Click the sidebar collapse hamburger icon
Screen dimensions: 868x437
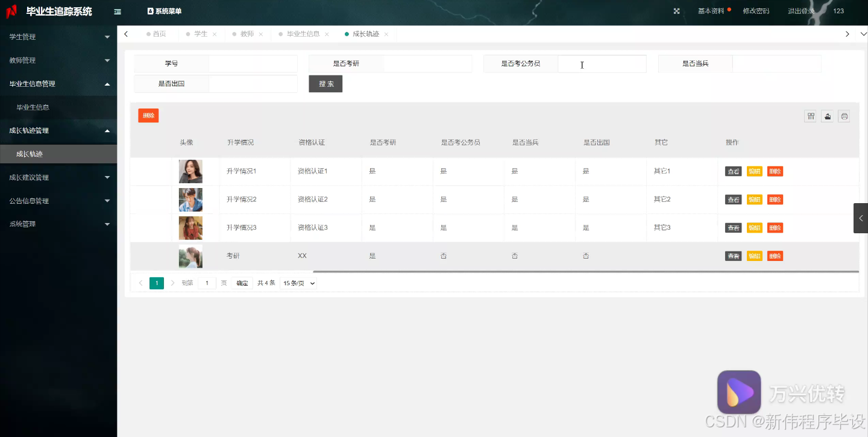[x=118, y=11]
